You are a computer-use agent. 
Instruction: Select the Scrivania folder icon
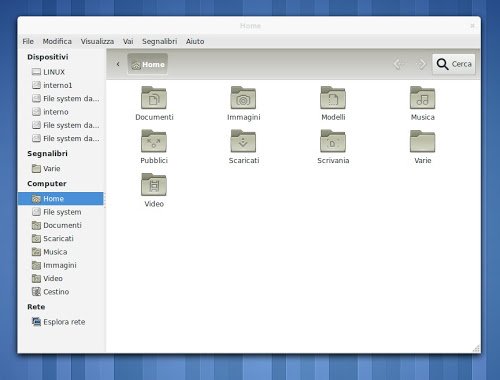[333, 141]
